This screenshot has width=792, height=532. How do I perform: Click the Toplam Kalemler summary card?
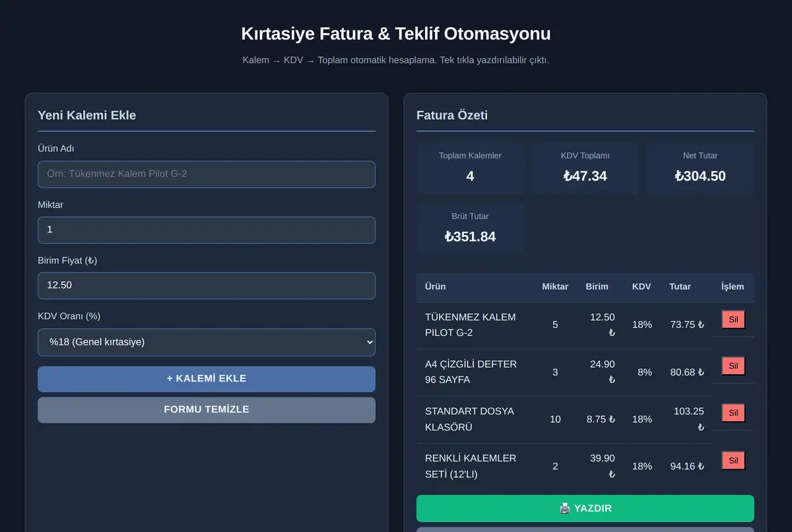point(470,168)
